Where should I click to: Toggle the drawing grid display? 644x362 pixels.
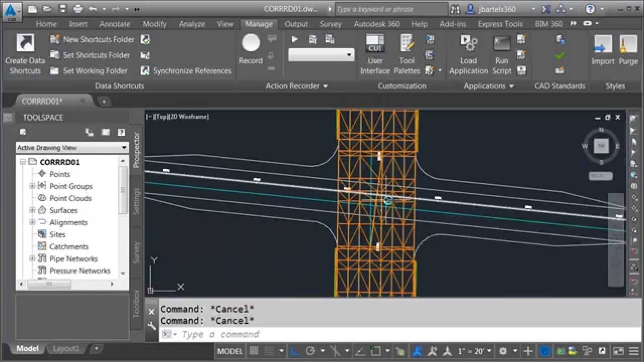tap(254, 351)
